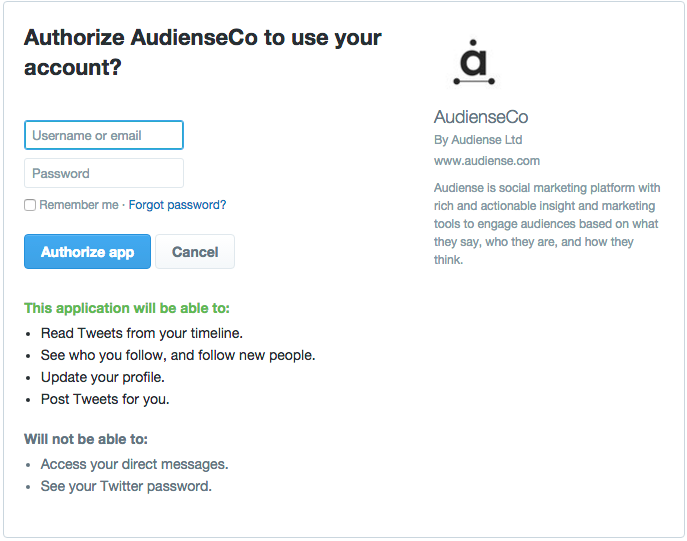Image resolution: width=687 pixels, height=541 pixels.
Task: Click the See your Twitter password item
Action: 126,486
